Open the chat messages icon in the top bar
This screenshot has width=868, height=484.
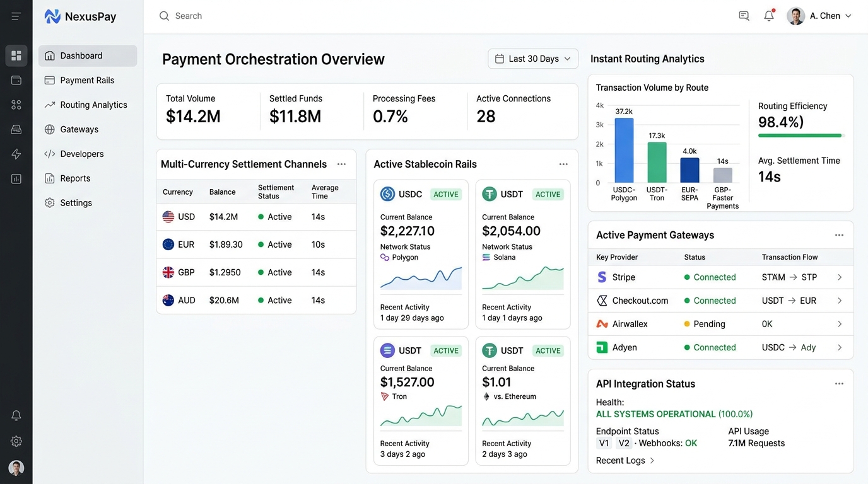[744, 16]
